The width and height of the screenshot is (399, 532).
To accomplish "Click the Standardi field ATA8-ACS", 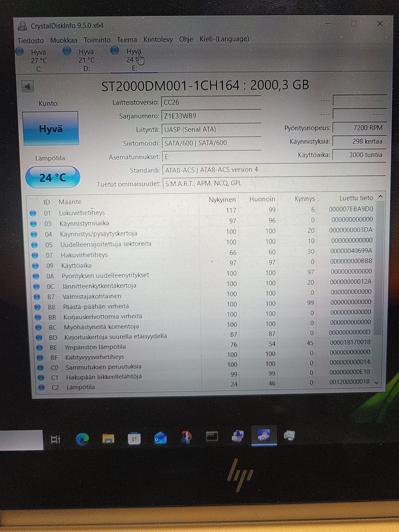I will pos(274,170).
